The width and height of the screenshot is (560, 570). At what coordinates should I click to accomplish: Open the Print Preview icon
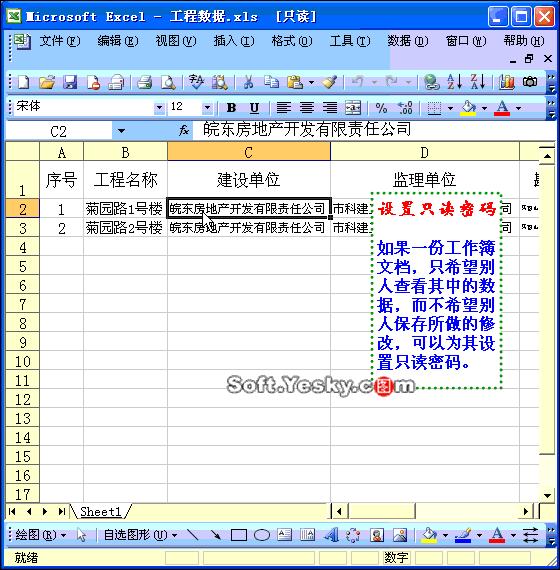[168, 82]
